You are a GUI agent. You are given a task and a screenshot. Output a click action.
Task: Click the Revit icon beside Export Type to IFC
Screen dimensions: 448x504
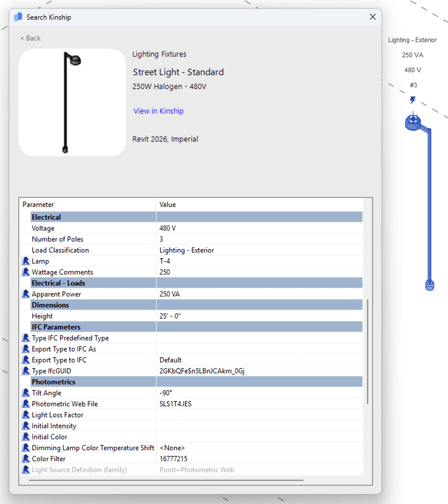click(26, 360)
